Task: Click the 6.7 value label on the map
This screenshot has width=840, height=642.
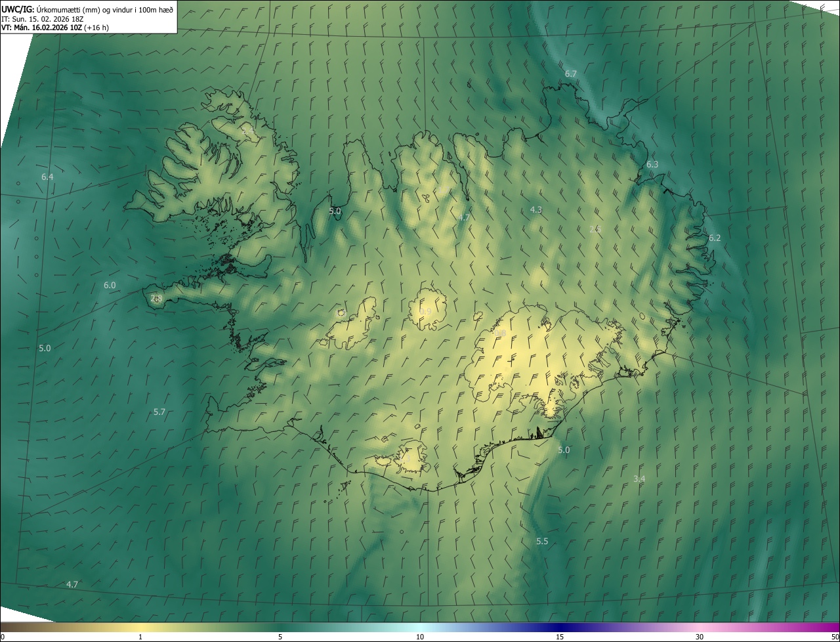Action: [571, 74]
